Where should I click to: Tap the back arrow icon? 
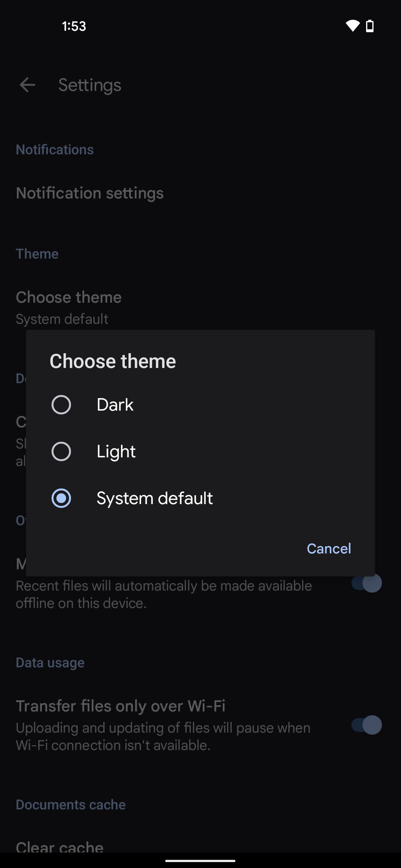click(x=27, y=85)
